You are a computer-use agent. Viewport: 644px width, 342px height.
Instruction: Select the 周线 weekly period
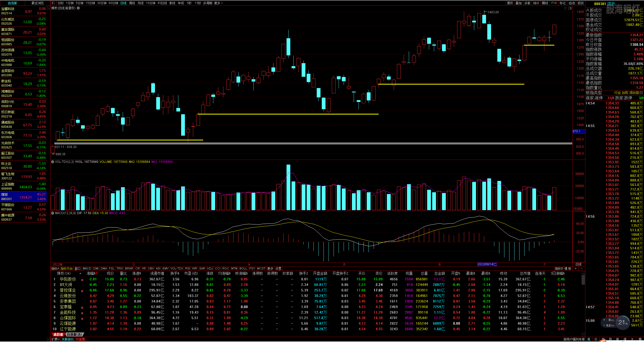click(132, 3)
